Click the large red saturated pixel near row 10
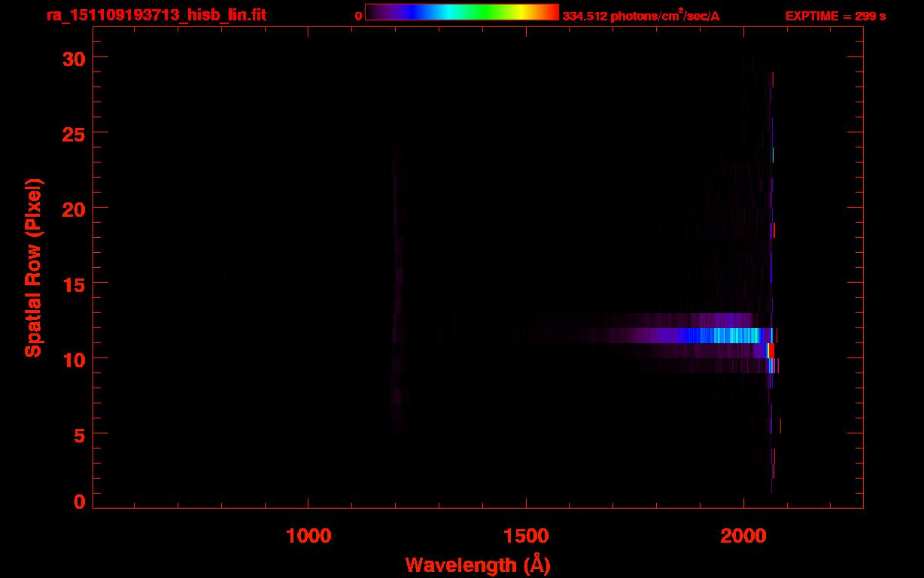924x578 pixels. 771,351
